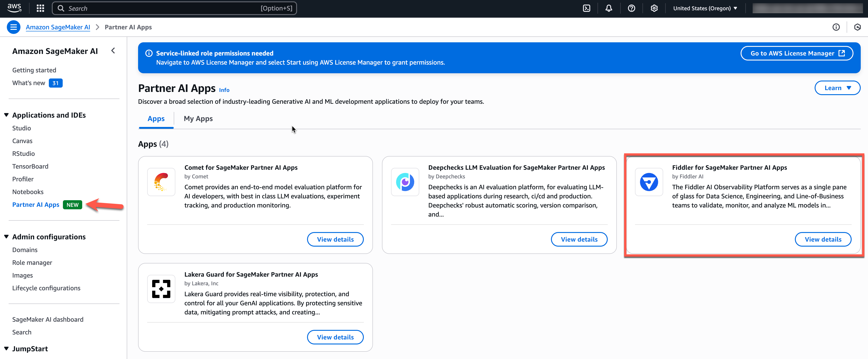Select the Apps tab
The width and height of the screenshot is (868, 359).
click(156, 119)
